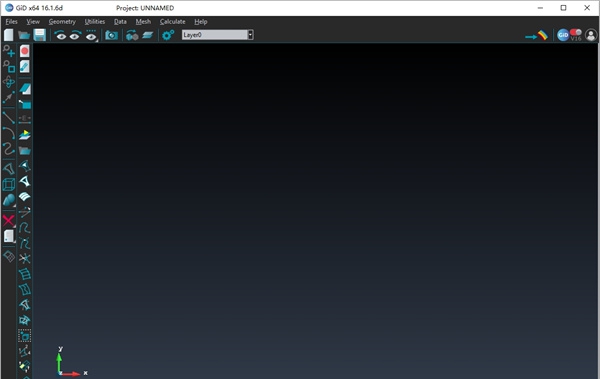Click the first eye render icon
Screen dimensions: 600x379
[x=60, y=36]
